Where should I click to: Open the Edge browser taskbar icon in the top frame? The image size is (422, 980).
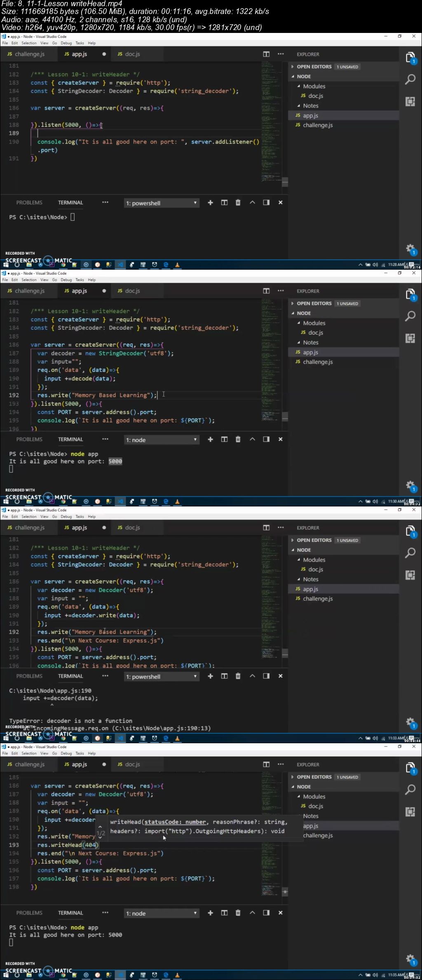pyautogui.click(x=166, y=265)
